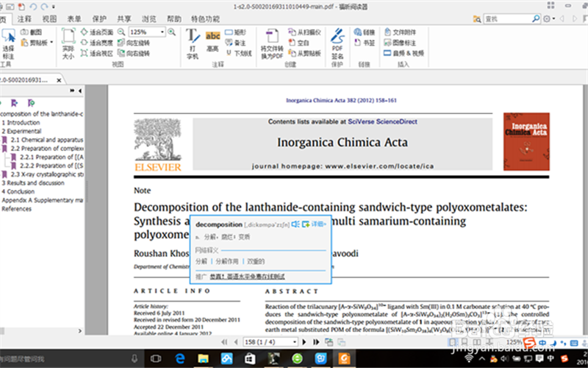Collapse the bookmark panel with left arrow
Screen dimensions: 588x368
click(80, 91)
